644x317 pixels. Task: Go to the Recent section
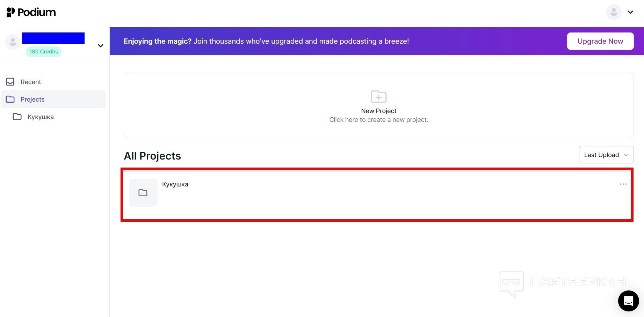(31, 82)
